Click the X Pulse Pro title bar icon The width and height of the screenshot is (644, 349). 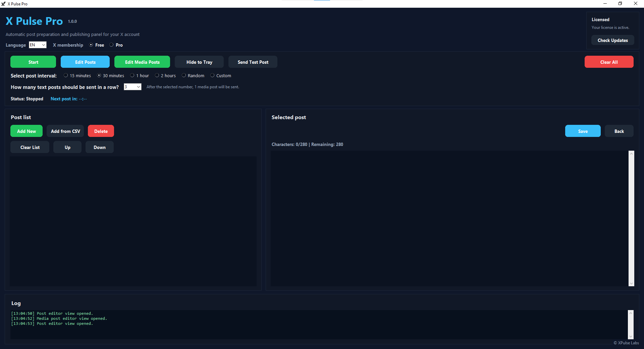(x=3, y=4)
